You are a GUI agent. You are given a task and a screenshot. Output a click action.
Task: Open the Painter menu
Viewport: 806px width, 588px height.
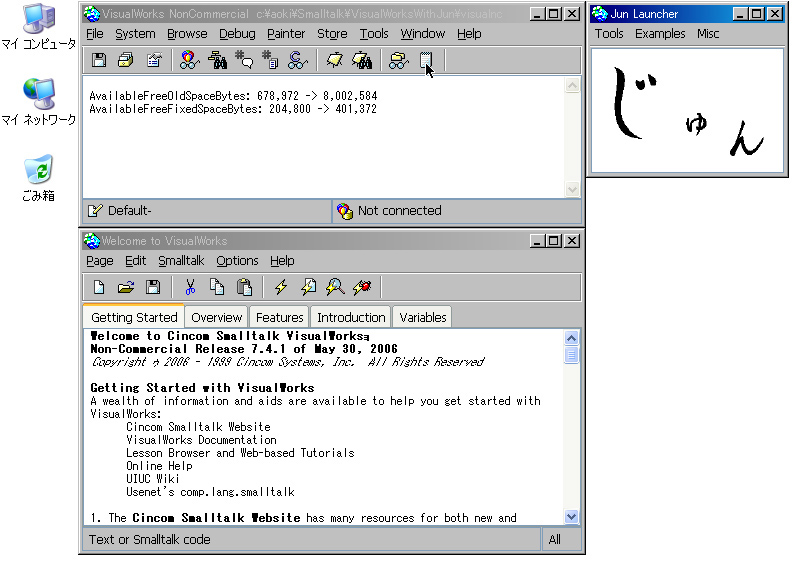(286, 34)
